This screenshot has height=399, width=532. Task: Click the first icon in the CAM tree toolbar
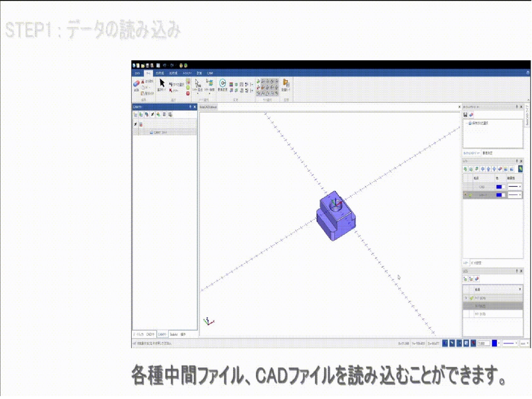point(135,115)
